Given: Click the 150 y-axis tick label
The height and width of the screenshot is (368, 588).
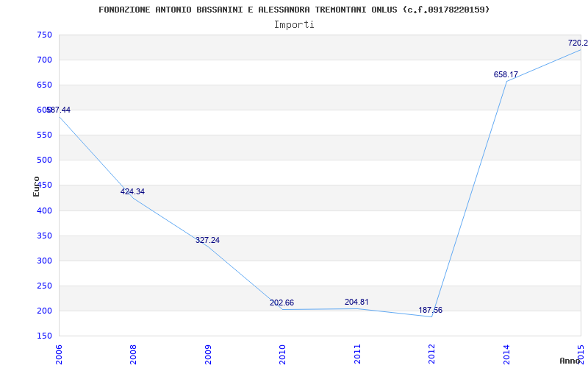Looking at the screenshot, I should (44, 336).
